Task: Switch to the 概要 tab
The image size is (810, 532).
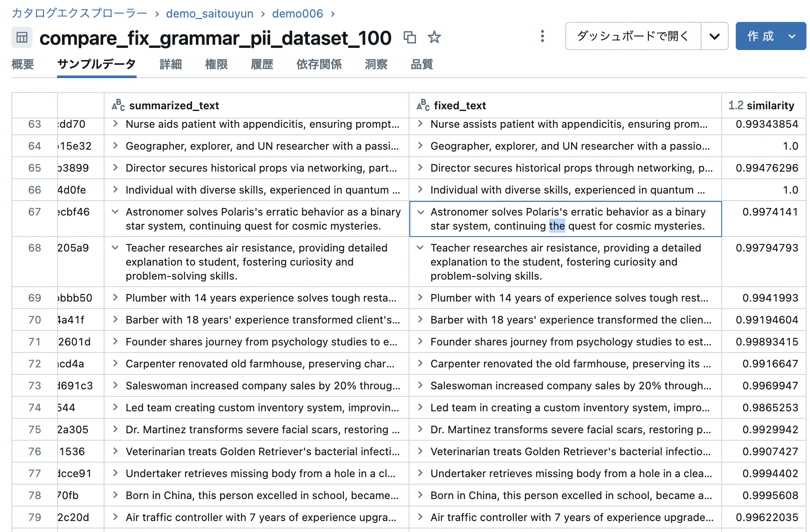Action: [x=23, y=65]
